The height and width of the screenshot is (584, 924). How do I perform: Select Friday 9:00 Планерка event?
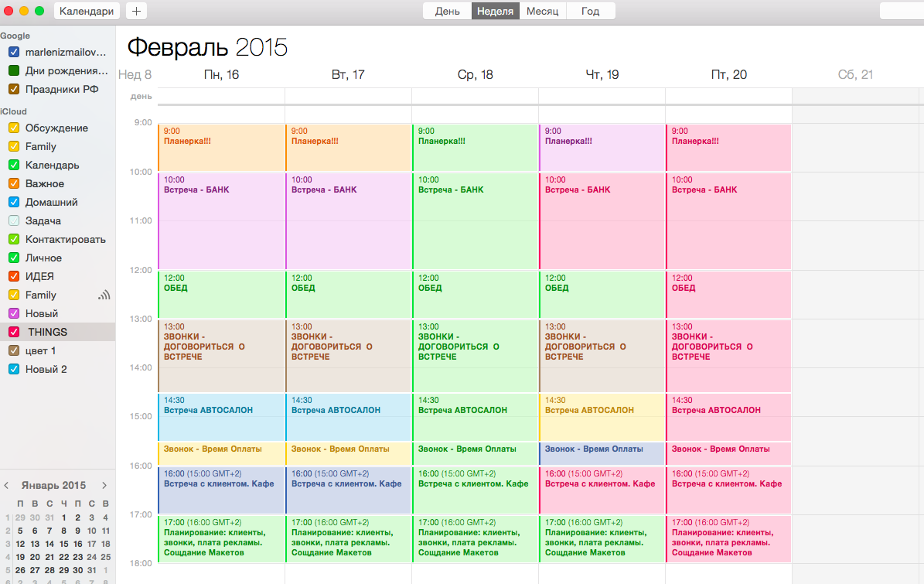(x=728, y=148)
